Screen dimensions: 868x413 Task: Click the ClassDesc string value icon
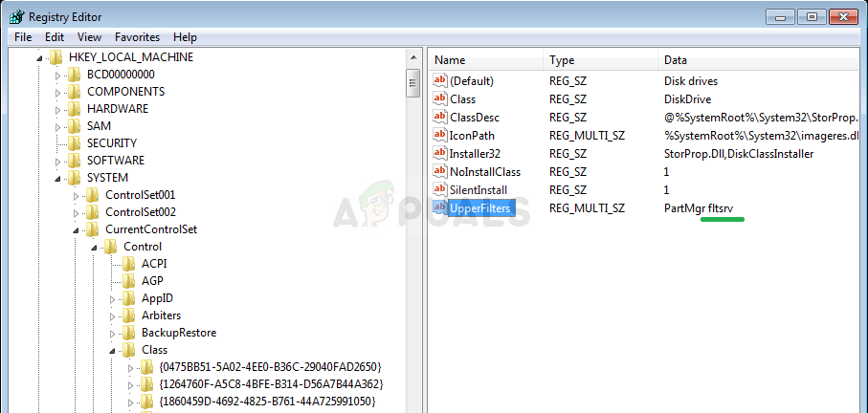click(x=440, y=118)
